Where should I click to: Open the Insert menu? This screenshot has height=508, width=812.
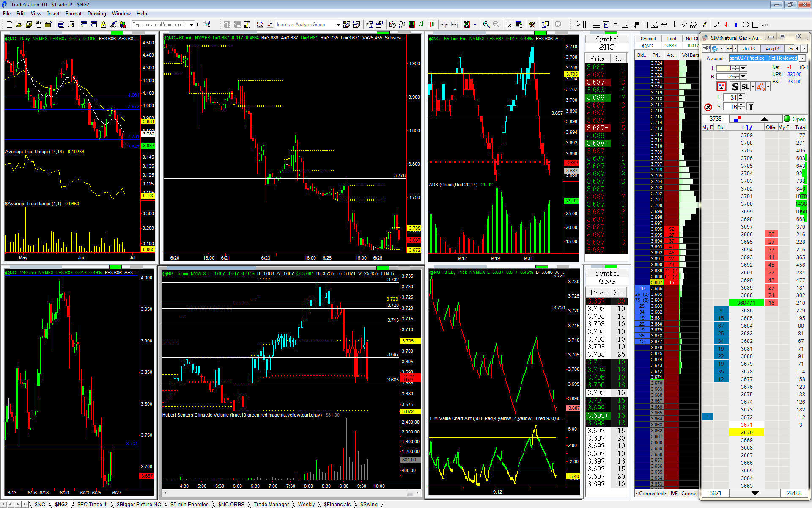coord(53,14)
